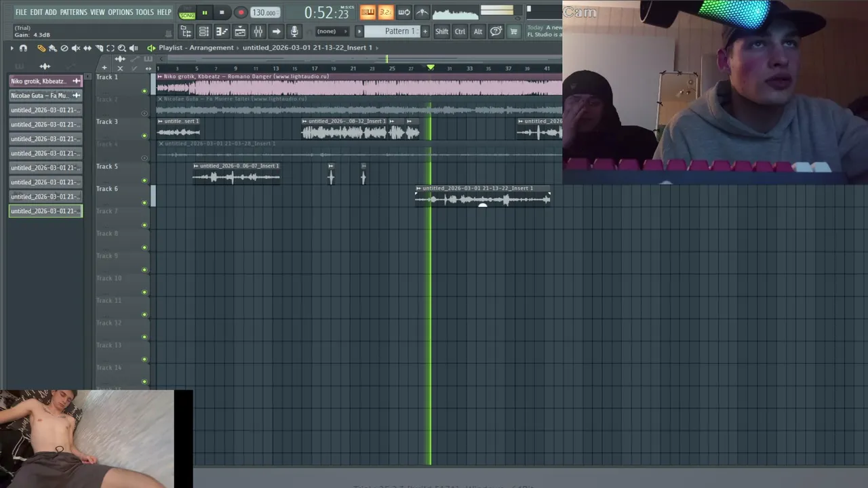868x488 pixels.
Task: Stop playback with the stop button
Action: (222, 12)
